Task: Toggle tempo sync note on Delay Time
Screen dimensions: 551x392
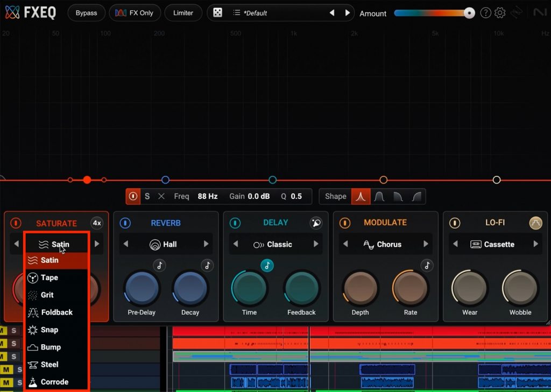Action: pos(267,265)
